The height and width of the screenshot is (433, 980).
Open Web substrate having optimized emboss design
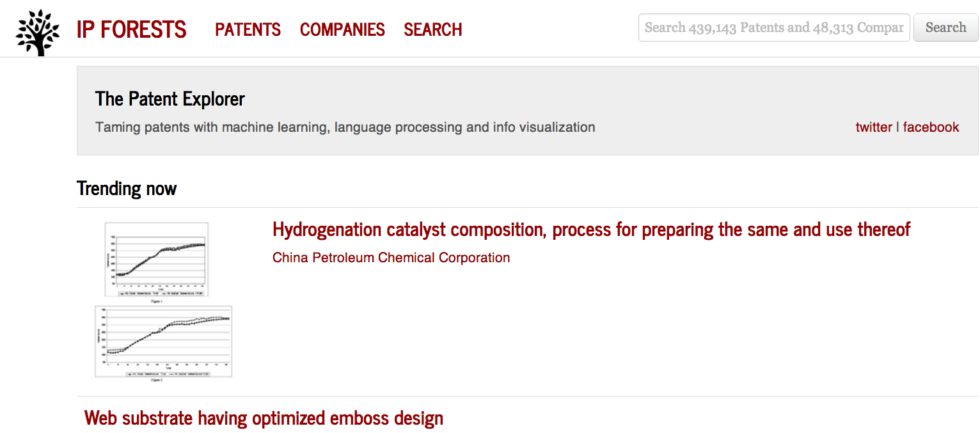(x=264, y=418)
